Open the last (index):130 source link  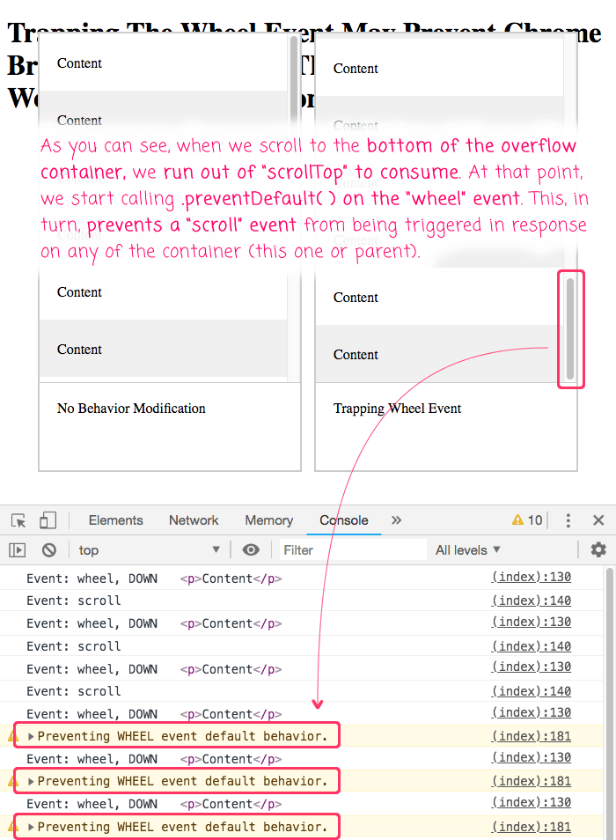click(x=532, y=802)
